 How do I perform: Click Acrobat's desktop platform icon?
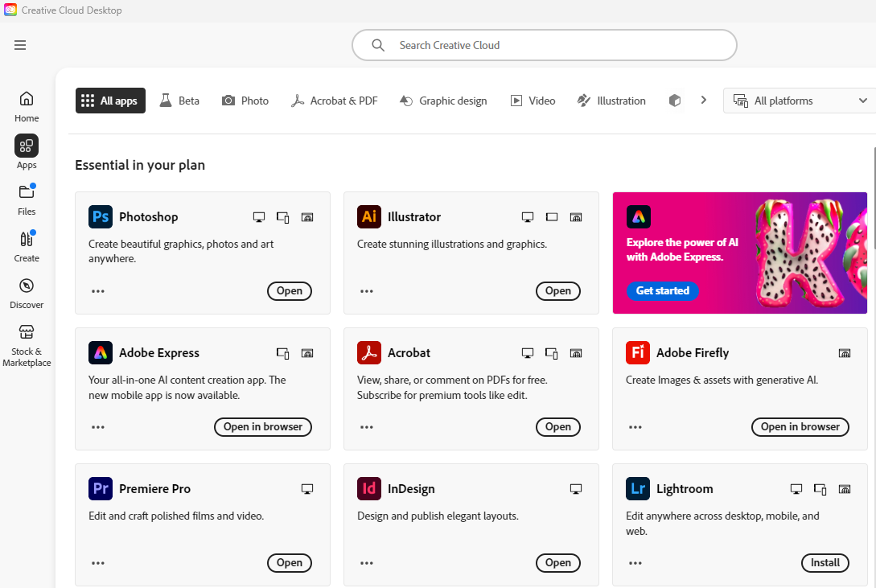tap(528, 353)
